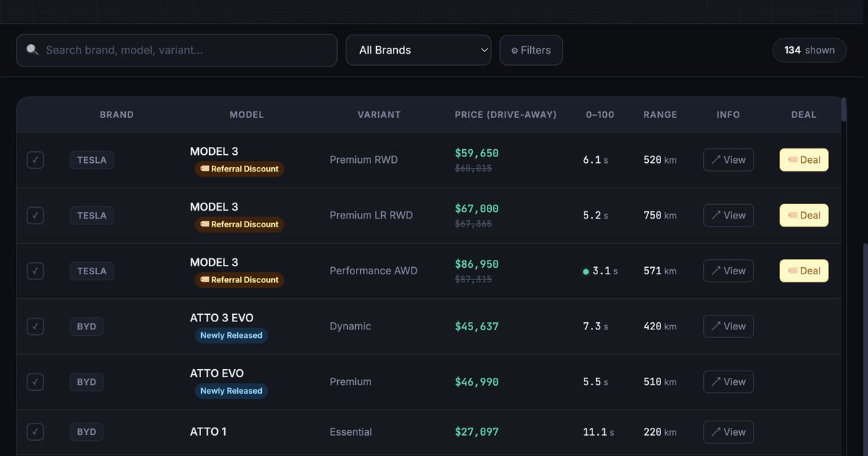Click Newly Released badge on ATTO EVO
The height and width of the screenshot is (456, 868).
(x=231, y=391)
